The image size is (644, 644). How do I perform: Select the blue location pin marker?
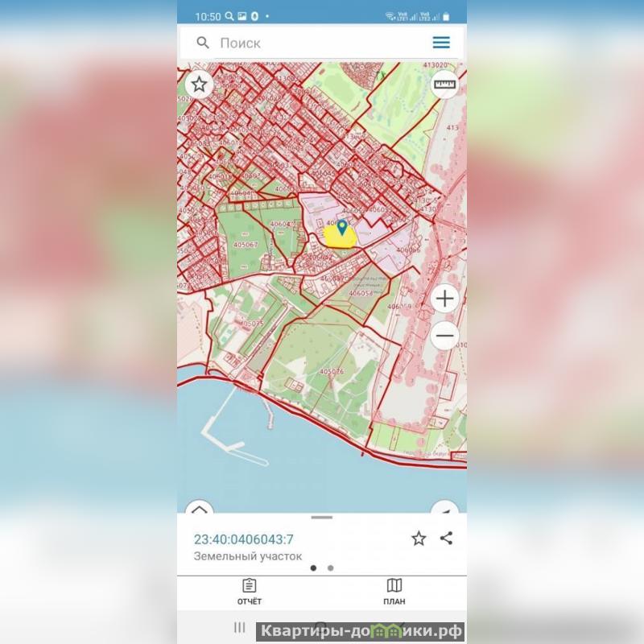[341, 228]
